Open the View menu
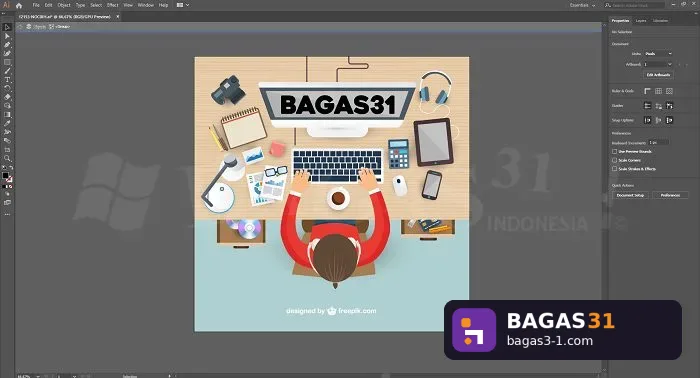The width and height of the screenshot is (700, 378). 128,5
